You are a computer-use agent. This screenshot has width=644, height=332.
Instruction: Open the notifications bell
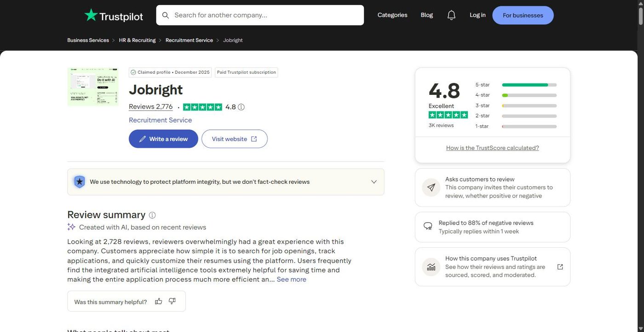click(451, 15)
